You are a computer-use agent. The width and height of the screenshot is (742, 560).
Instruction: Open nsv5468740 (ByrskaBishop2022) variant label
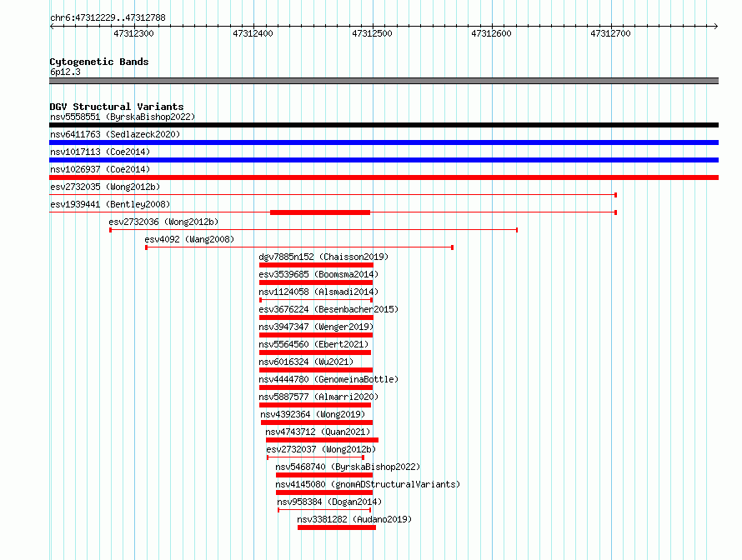point(348,467)
